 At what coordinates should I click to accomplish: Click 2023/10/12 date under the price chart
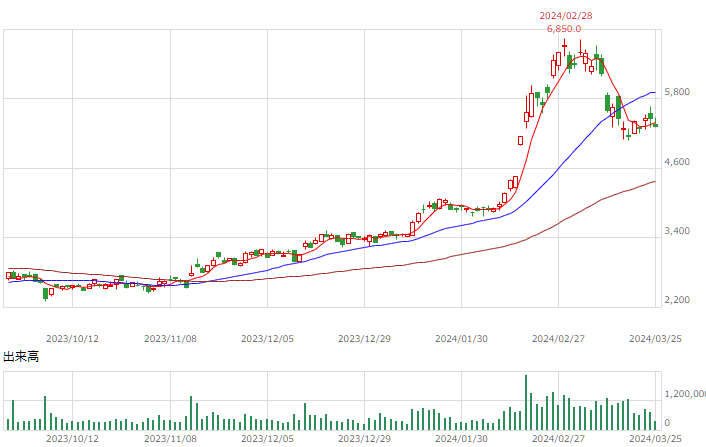[x=72, y=339]
